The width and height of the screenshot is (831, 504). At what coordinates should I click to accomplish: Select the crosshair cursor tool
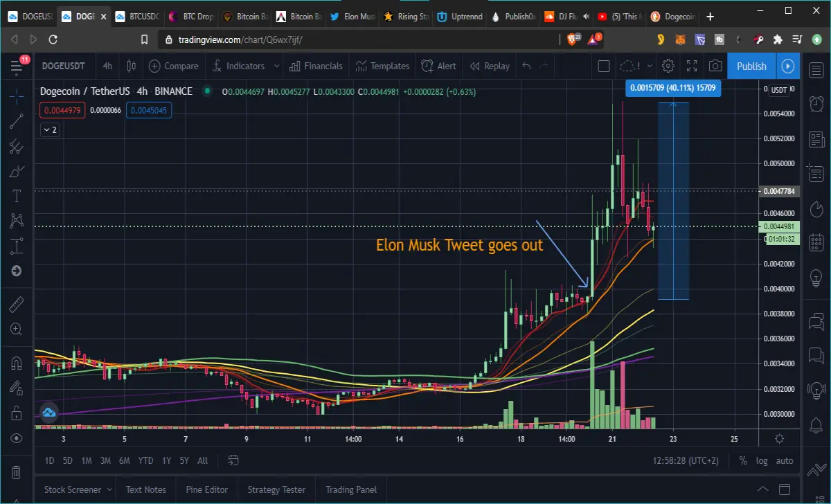click(x=17, y=96)
